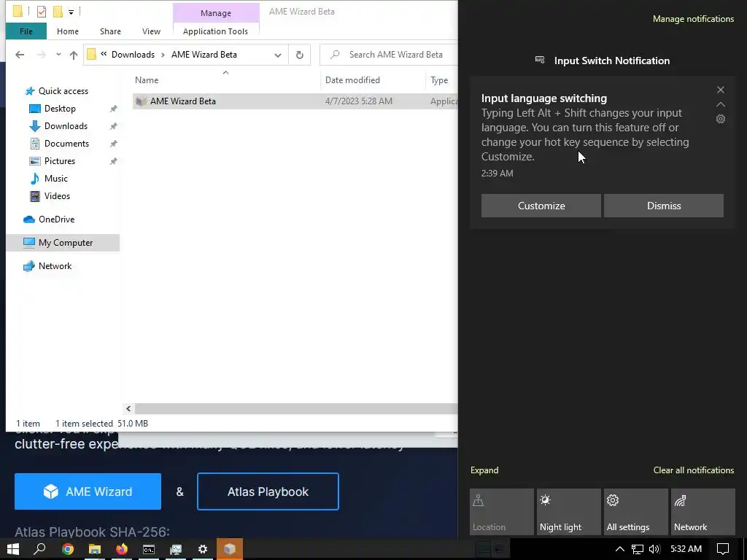The height and width of the screenshot is (560, 747).
Task: Open Pictures in the navigation pane
Action: (60, 161)
